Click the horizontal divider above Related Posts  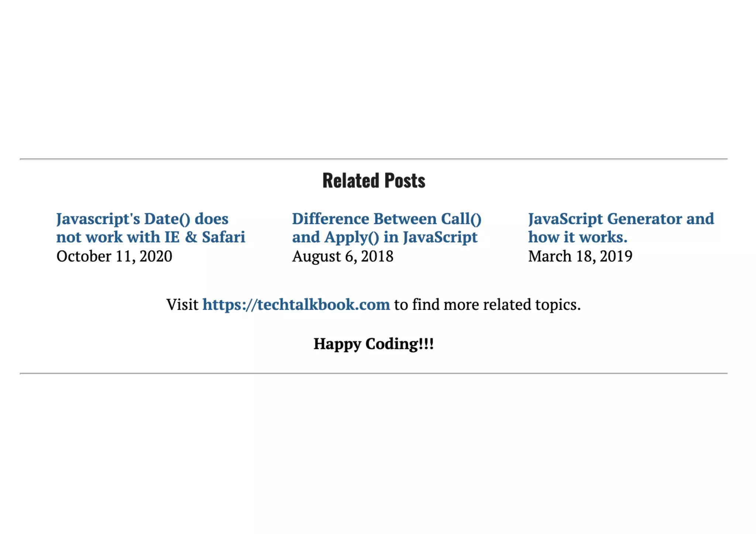[x=374, y=159]
